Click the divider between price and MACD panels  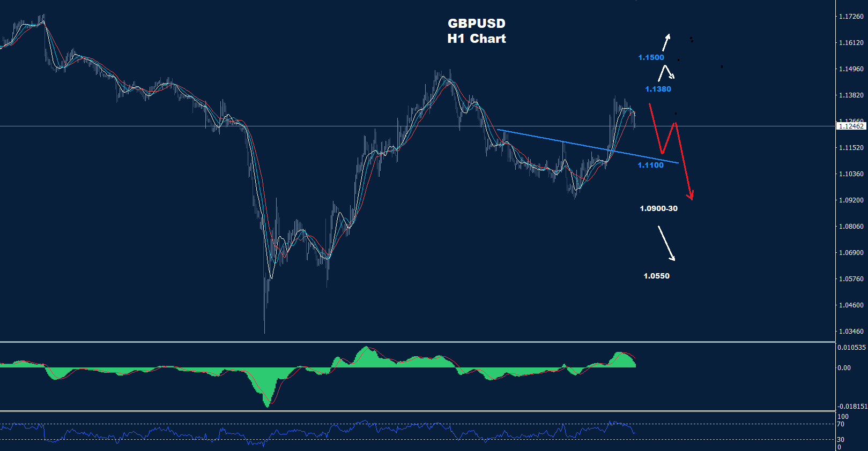tap(418, 342)
